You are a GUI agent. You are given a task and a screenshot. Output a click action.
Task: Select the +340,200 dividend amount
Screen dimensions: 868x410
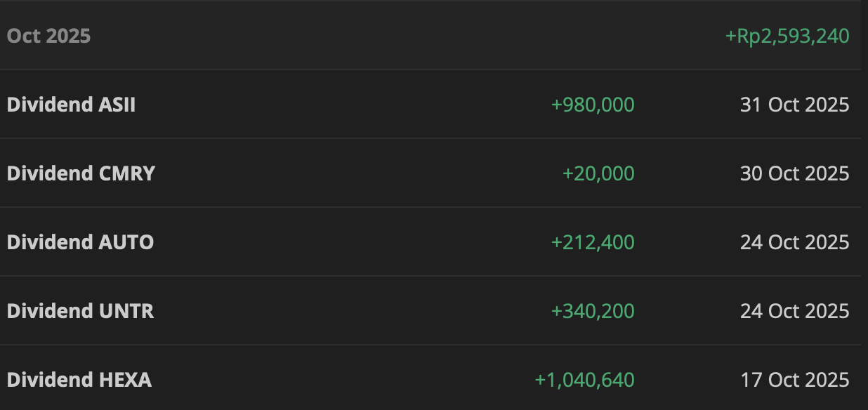tap(593, 311)
